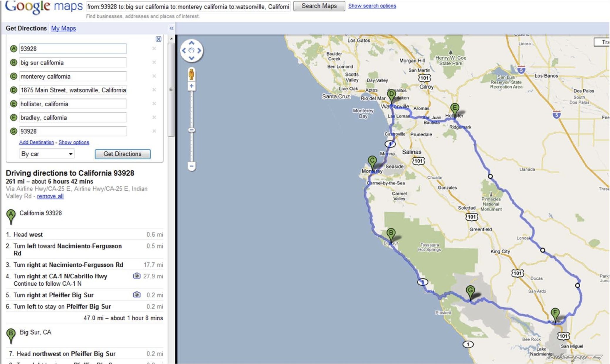Image resolution: width=610 pixels, height=364 pixels.
Task: Click the main search query field
Action: [188, 7]
